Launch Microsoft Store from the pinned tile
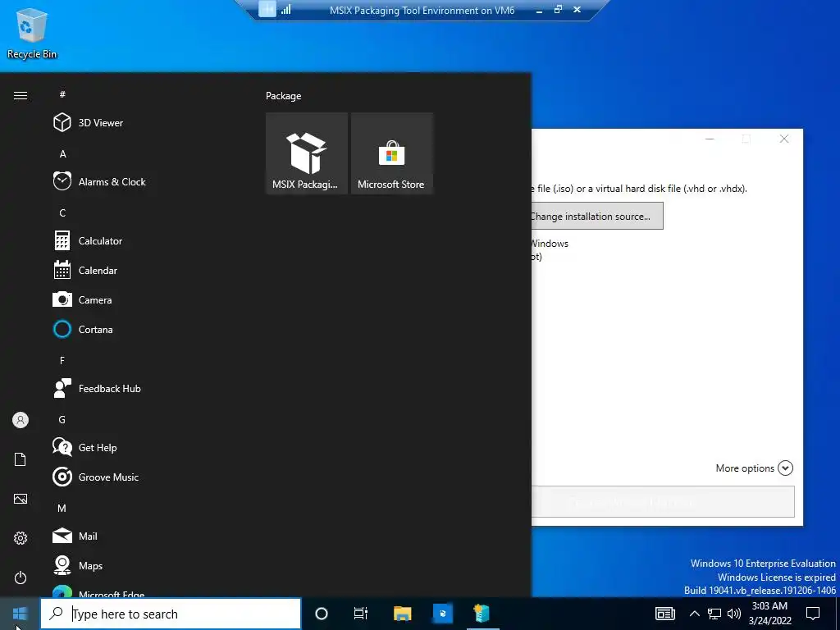840x630 pixels. pos(391,153)
